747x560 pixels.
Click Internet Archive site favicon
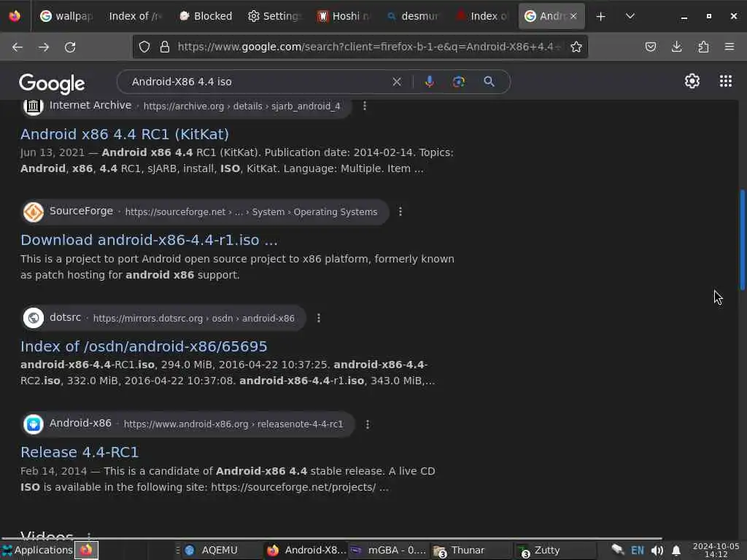pos(34,106)
